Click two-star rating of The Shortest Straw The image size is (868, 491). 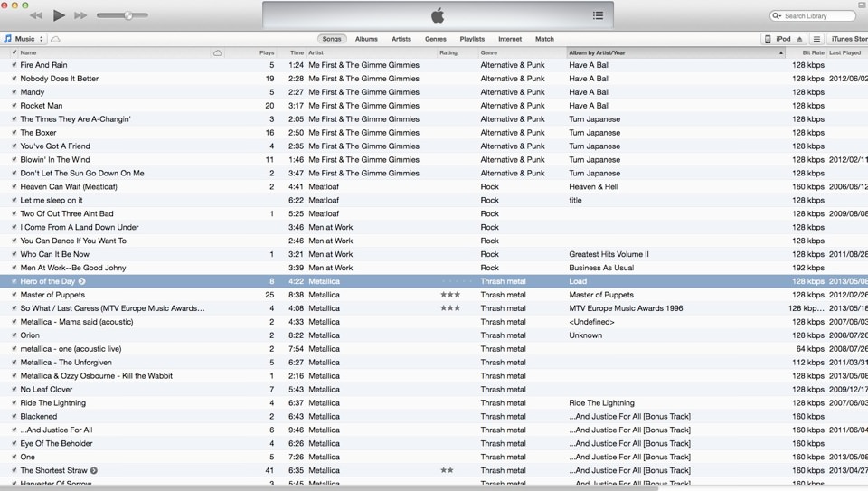[447, 470]
